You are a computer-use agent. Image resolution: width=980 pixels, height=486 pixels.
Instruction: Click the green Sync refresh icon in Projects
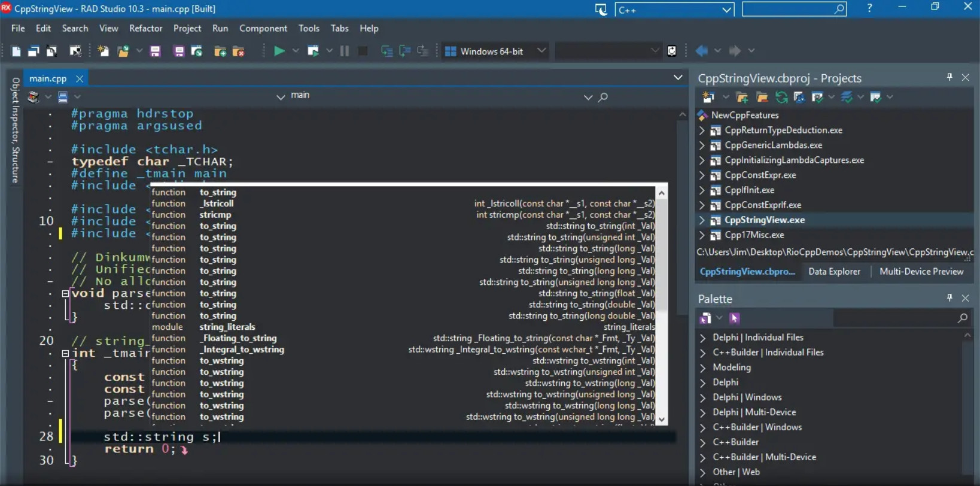(x=781, y=97)
